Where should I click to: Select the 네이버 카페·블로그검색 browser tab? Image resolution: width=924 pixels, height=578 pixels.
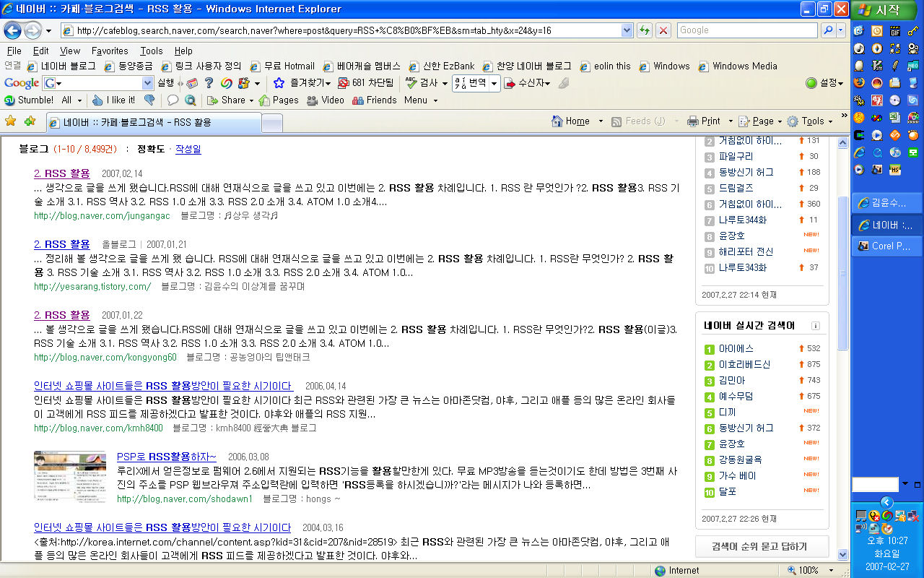point(152,122)
